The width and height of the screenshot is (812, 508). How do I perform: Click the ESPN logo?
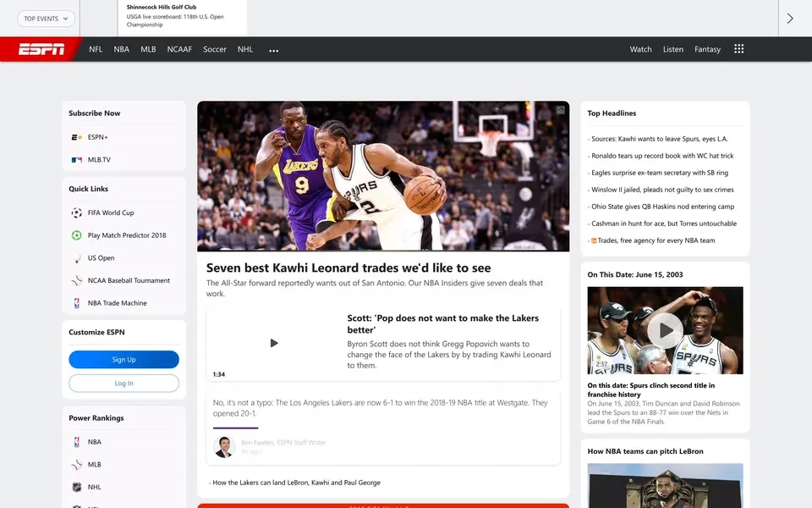(x=41, y=49)
